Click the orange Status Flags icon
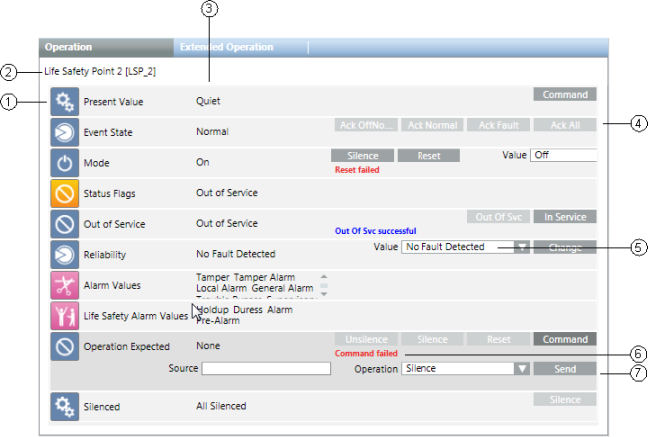The width and height of the screenshot is (648, 437). pyautogui.click(x=65, y=193)
